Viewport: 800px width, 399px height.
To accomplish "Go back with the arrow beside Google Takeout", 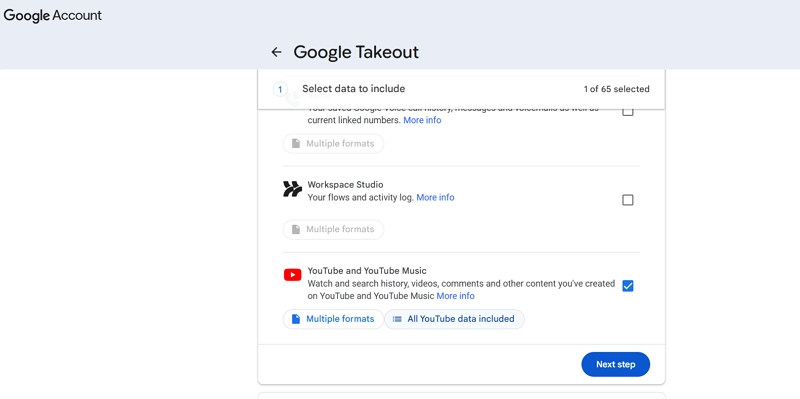I will click(276, 52).
